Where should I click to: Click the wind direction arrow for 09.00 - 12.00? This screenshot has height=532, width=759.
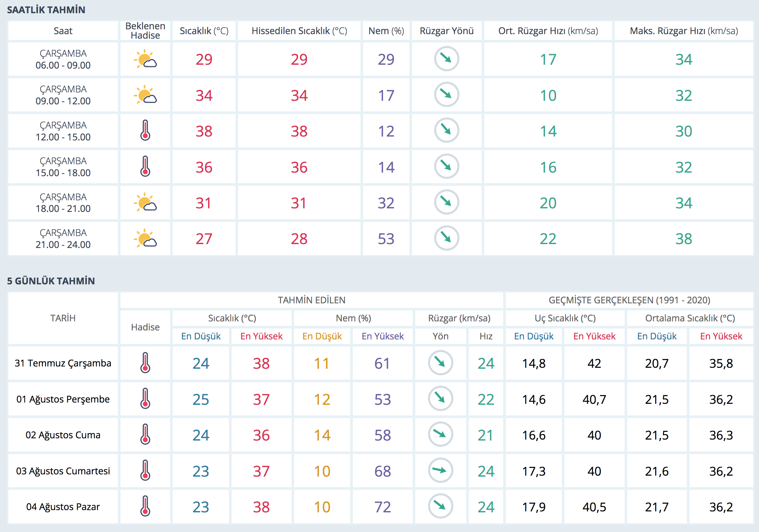tap(446, 95)
